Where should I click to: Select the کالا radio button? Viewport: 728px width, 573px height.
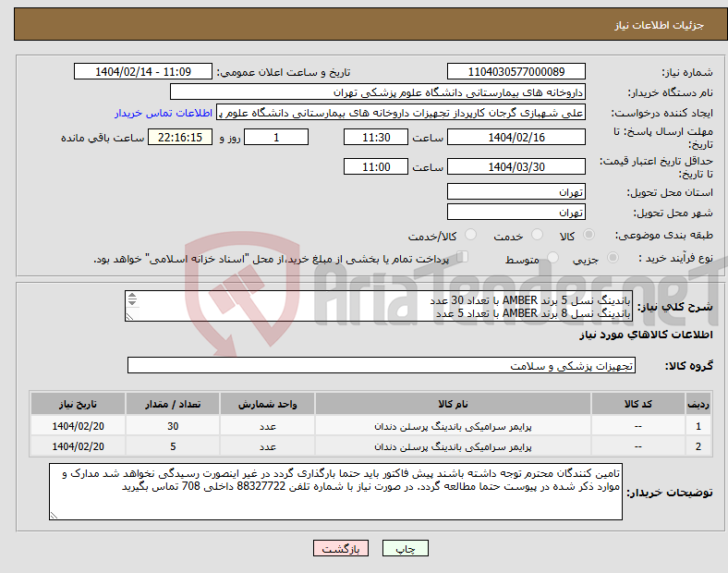pos(588,235)
